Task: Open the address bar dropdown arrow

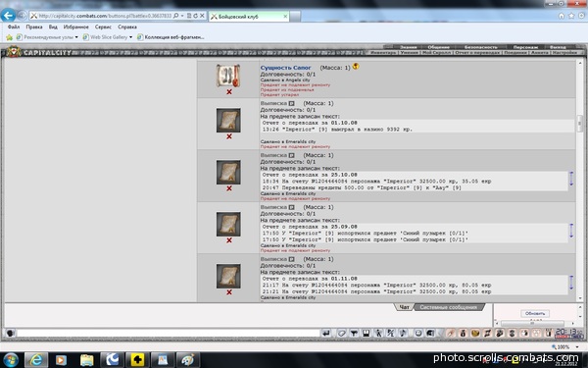Action: coord(182,16)
